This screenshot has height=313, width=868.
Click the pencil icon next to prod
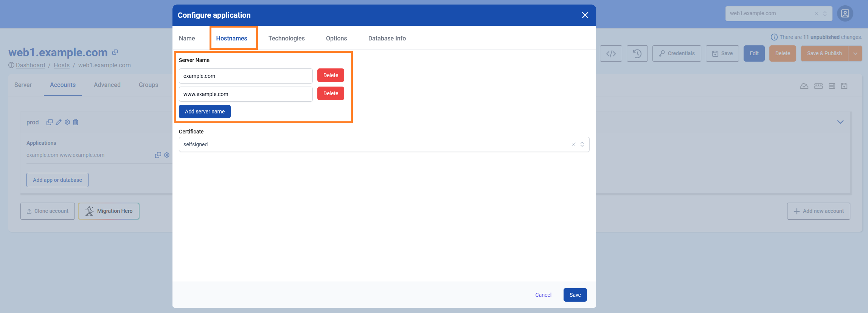pyautogui.click(x=58, y=122)
